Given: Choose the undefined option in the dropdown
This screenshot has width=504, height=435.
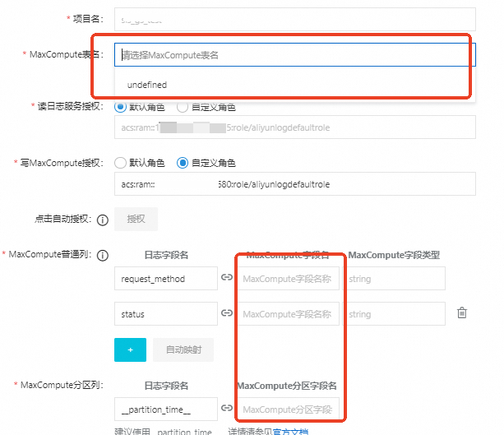Looking at the screenshot, I should (294, 85).
